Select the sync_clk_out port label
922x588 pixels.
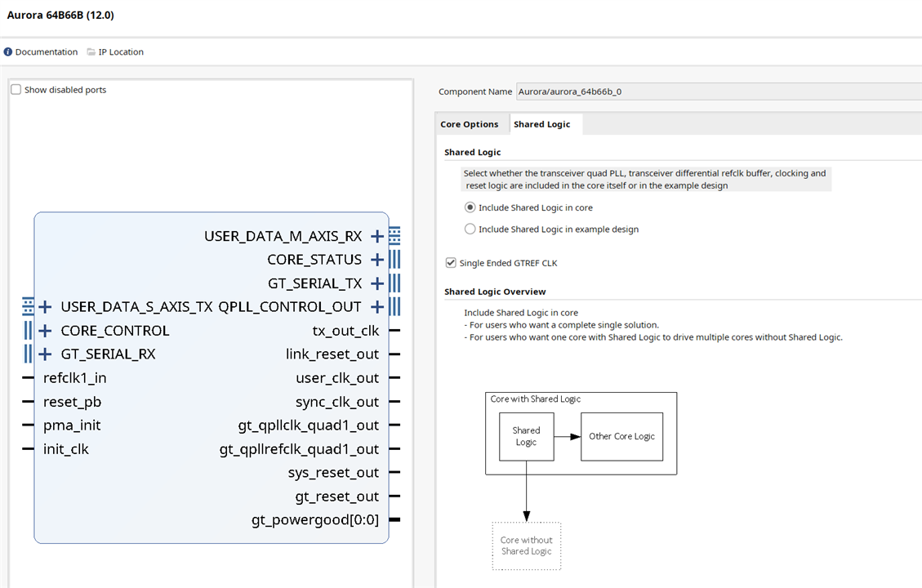337,402
